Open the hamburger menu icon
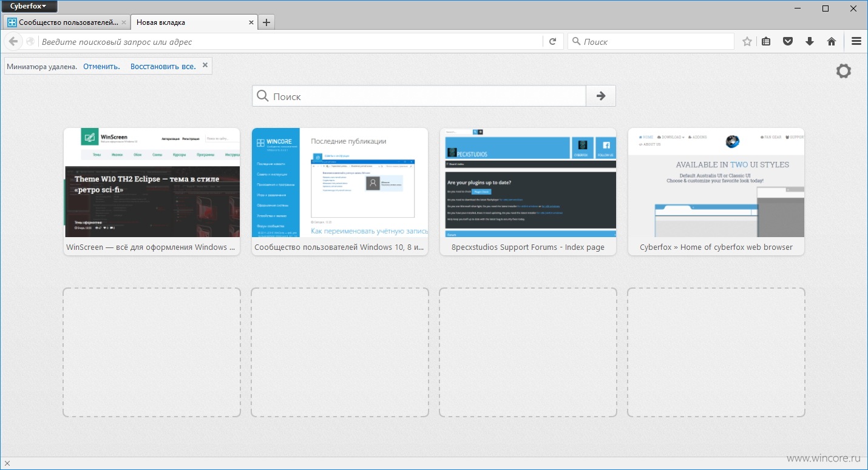Viewport: 868px width, 470px height. pyautogui.click(x=856, y=42)
